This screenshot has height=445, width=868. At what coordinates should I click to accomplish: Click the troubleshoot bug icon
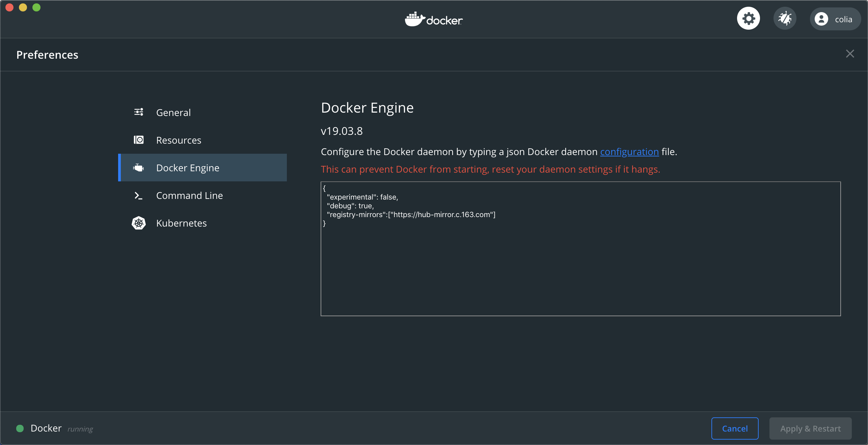pyautogui.click(x=785, y=19)
